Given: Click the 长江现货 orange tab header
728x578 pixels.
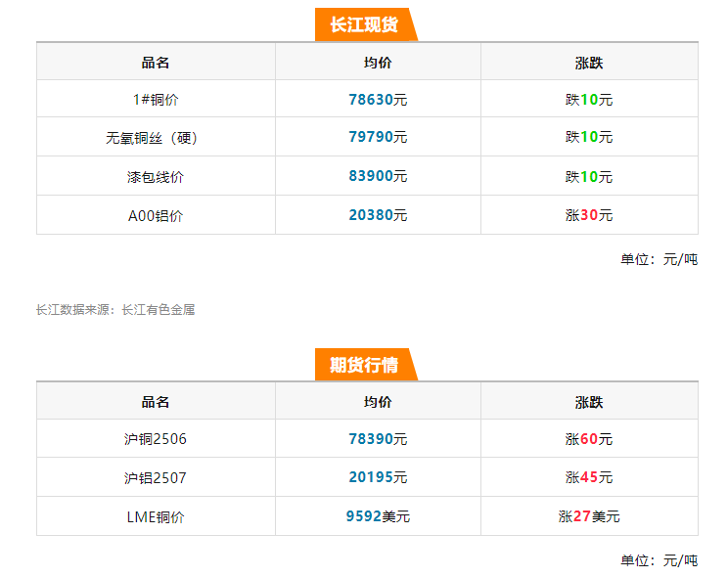Looking at the screenshot, I should click(364, 24).
